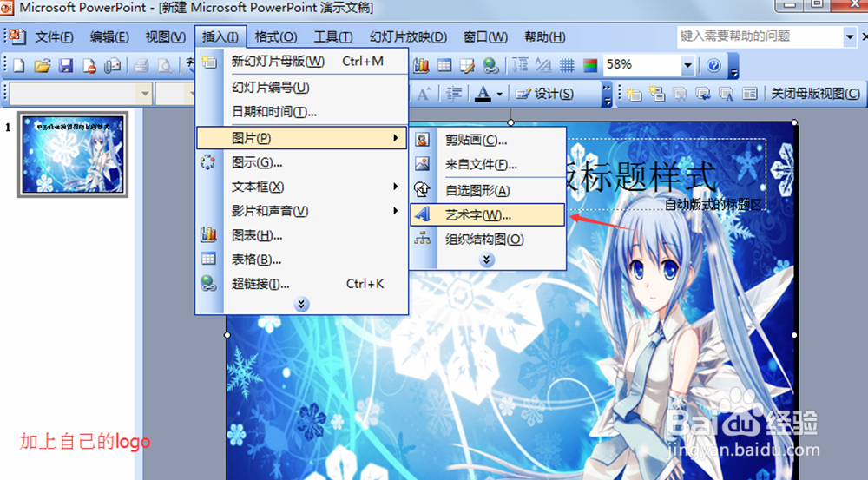Open the File (文件) menu
This screenshot has height=480, width=868.
[54, 37]
